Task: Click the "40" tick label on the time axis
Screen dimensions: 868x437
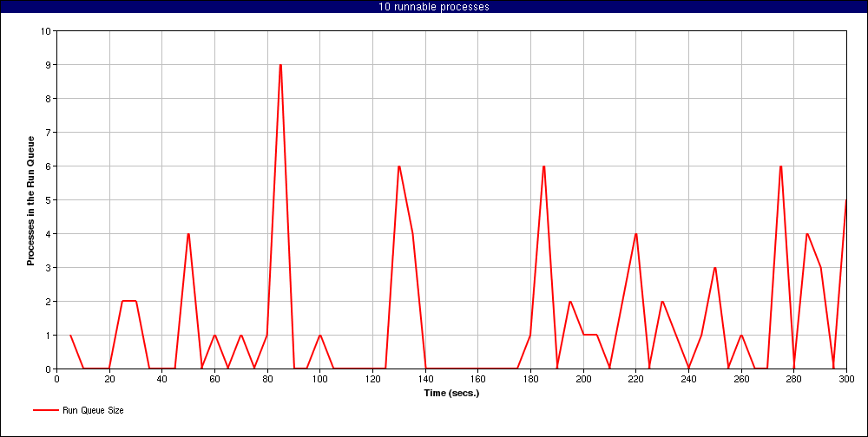Action: pos(162,379)
